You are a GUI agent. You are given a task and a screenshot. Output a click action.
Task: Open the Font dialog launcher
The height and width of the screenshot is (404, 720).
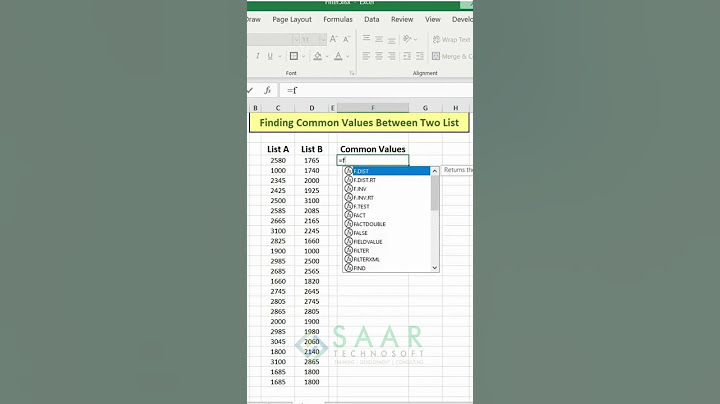click(352, 73)
